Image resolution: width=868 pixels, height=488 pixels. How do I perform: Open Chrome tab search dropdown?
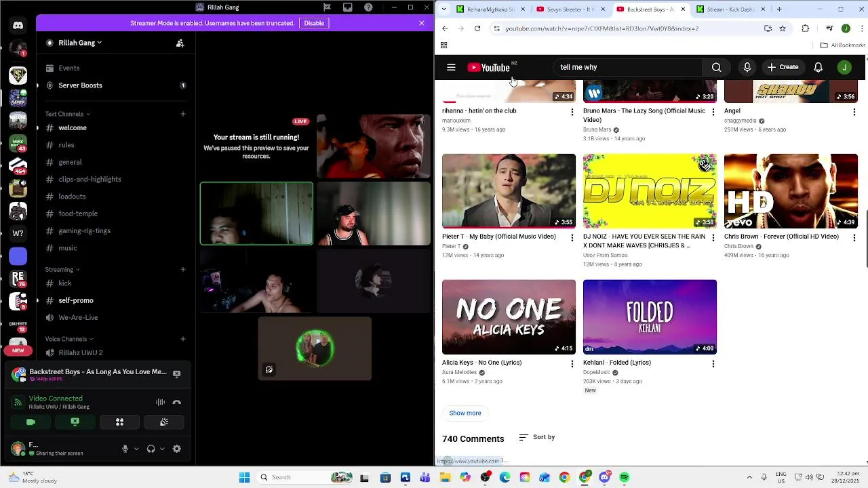click(x=443, y=9)
